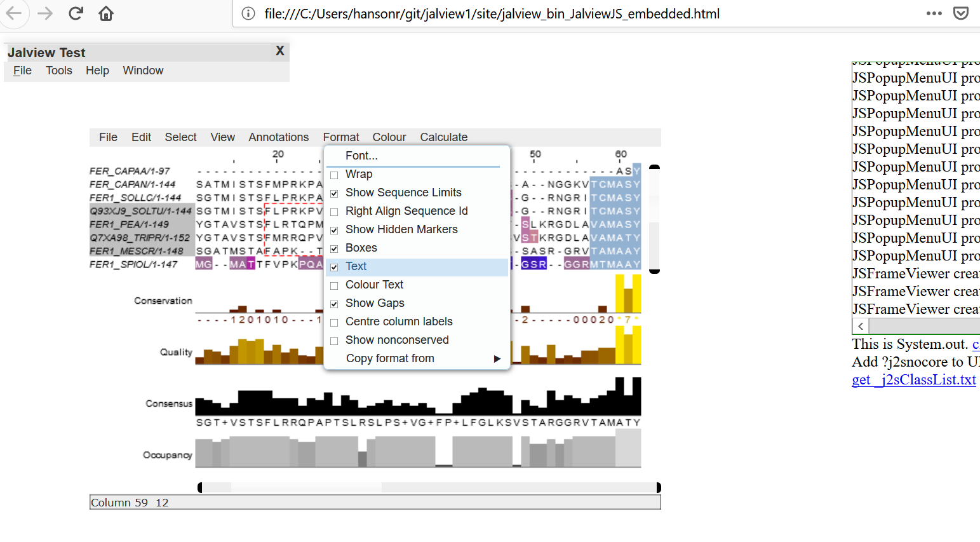The width and height of the screenshot is (980, 542).
Task: Open the Jalview Test Tools menu
Action: tap(59, 71)
